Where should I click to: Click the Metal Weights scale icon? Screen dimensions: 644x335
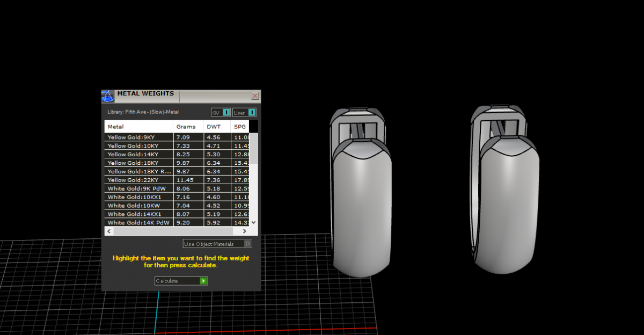(x=108, y=96)
